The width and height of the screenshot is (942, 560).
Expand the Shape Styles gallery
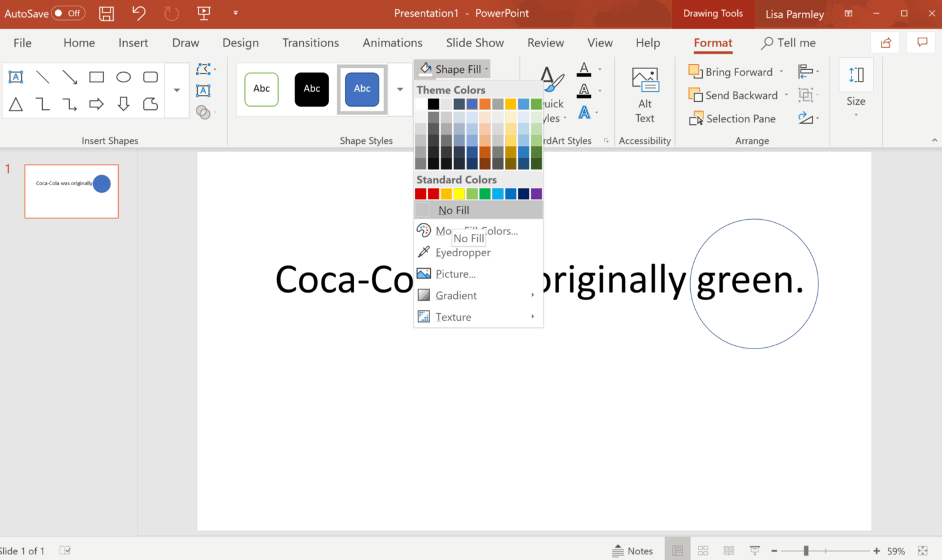coord(400,89)
